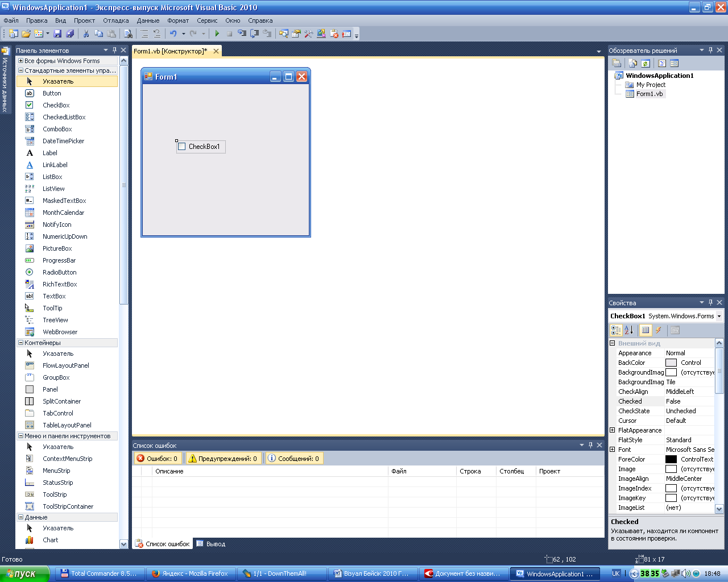The height and width of the screenshot is (582, 728).
Task: Switch to Total Commander taskbar button
Action: [100, 573]
